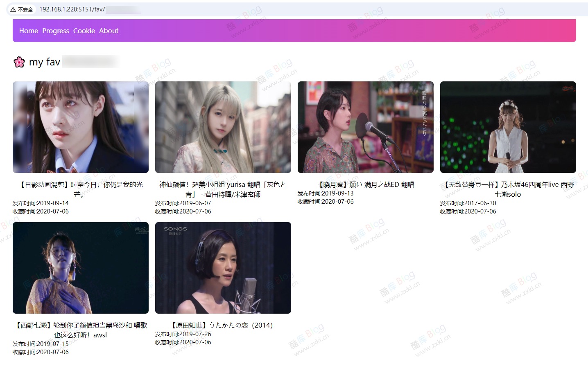Open the 【晓月凛】願い 满月之战ED link
The image size is (588, 375).
365,184
